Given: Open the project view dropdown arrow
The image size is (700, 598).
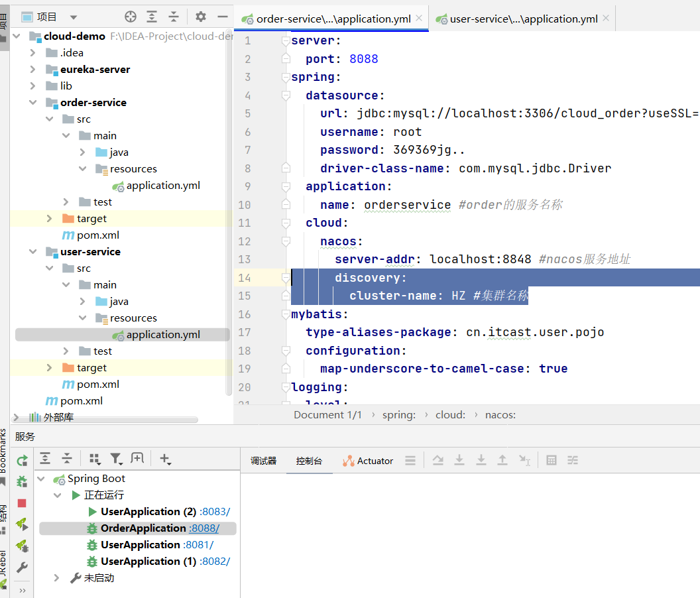Looking at the screenshot, I should (74, 17).
